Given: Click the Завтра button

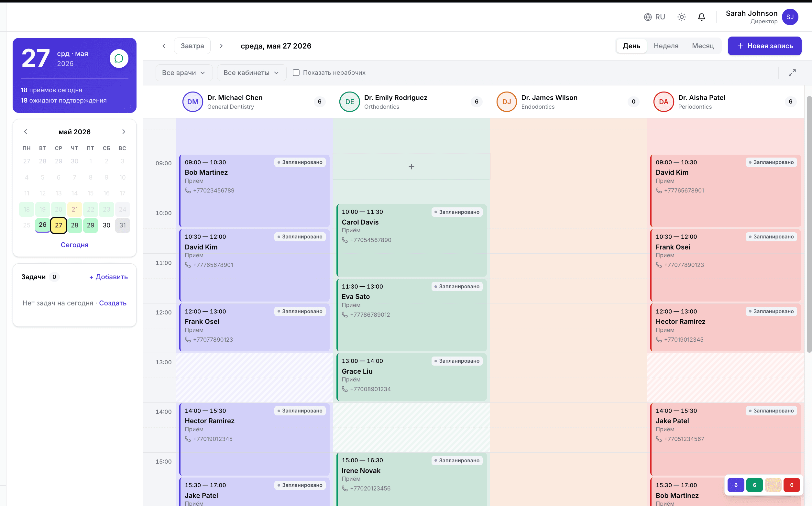Looking at the screenshot, I should 192,46.
